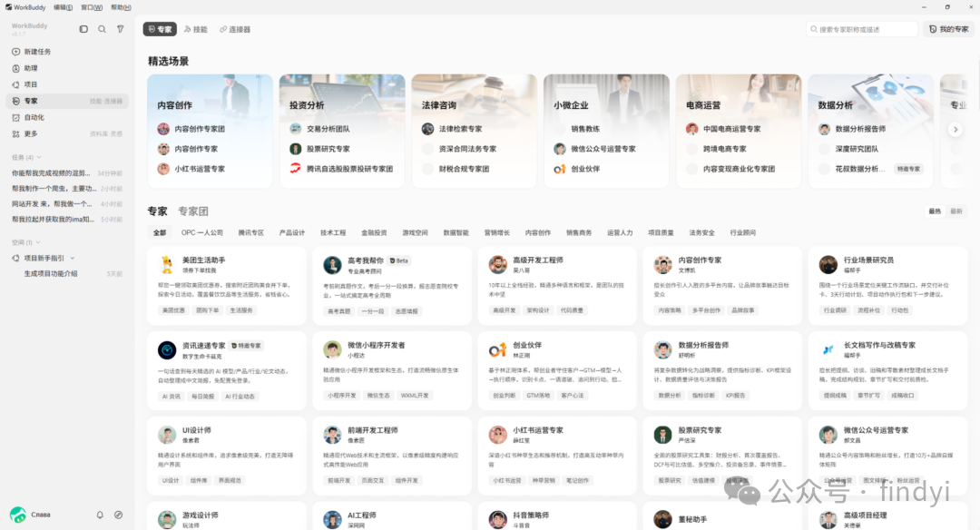Click the 高考我帮你 expert avatar
The image size is (980, 530).
click(332, 265)
